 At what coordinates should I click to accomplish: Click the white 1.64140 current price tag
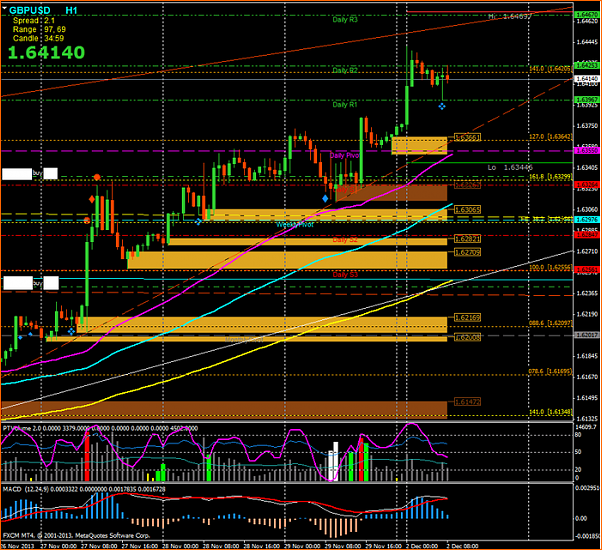tap(587, 79)
